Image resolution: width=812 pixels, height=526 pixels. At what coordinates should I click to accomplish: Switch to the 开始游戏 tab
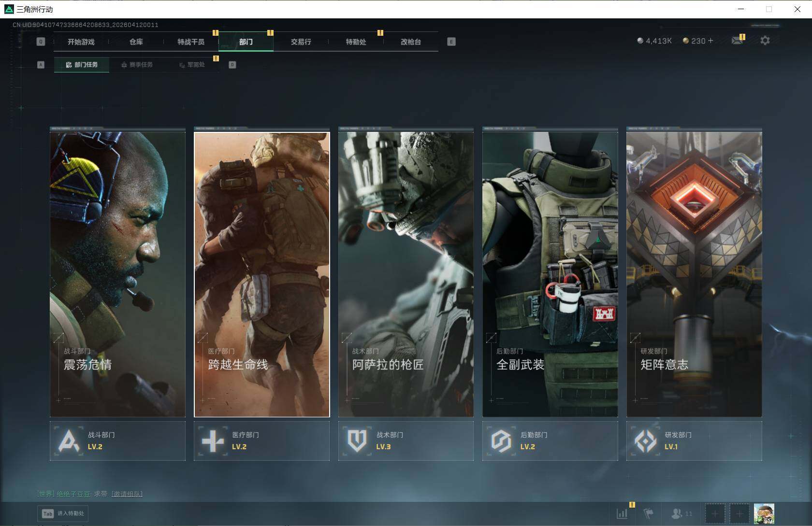click(x=81, y=42)
